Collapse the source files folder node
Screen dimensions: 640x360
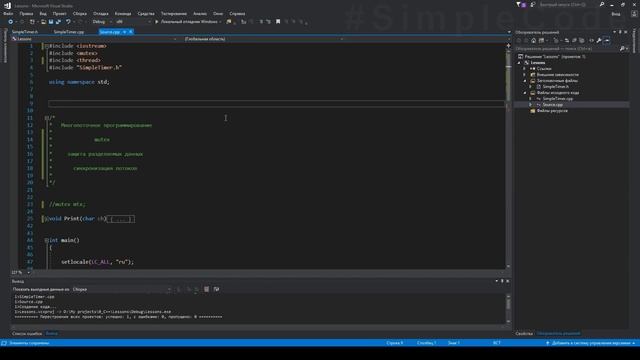[525, 93]
